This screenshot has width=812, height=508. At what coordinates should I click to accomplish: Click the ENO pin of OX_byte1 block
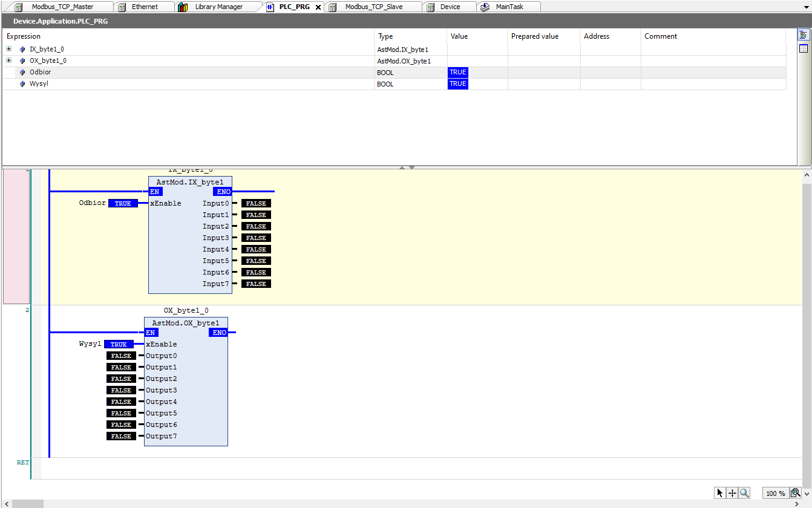point(219,333)
